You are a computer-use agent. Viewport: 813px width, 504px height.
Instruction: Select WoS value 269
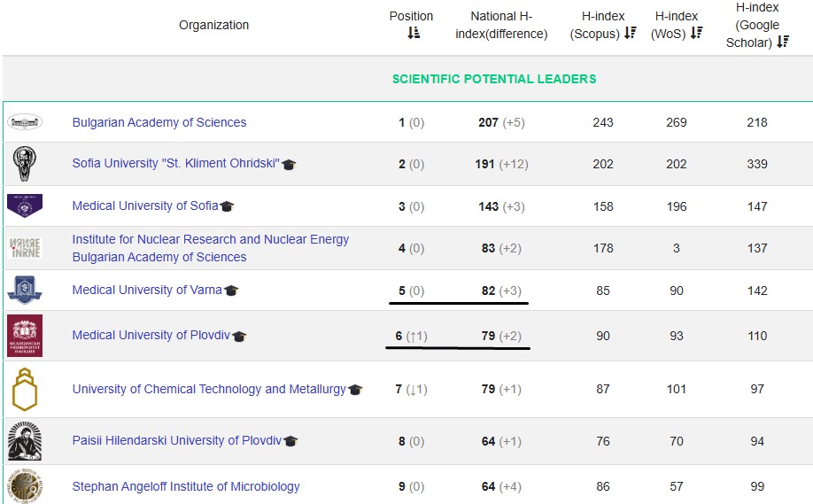tap(677, 122)
